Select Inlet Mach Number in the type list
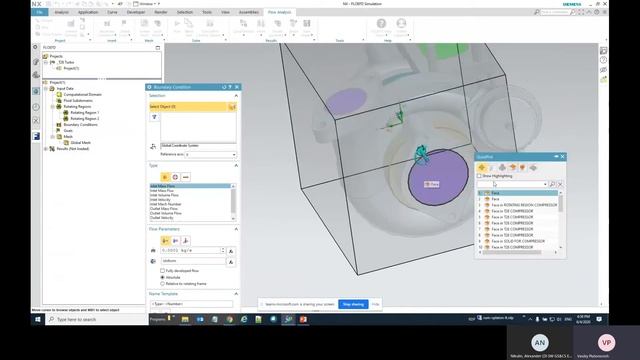The image size is (640, 360). click(x=165, y=204)
